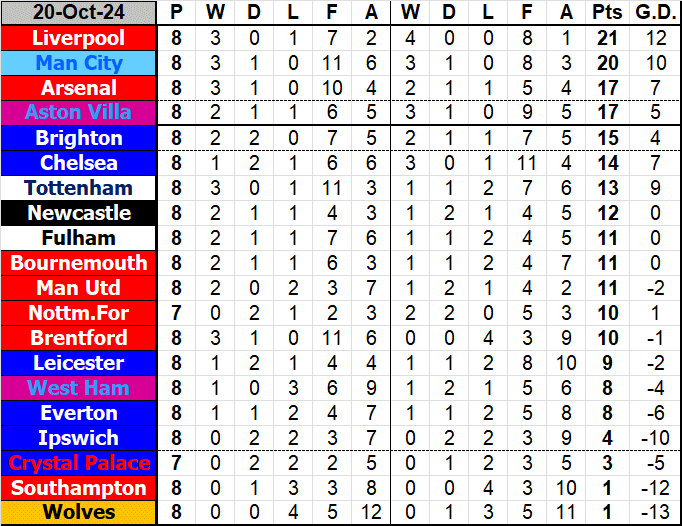Select the Brentford team cell
Screen dimensions: 682x526
pyautogui.click(x=79, y=338)
